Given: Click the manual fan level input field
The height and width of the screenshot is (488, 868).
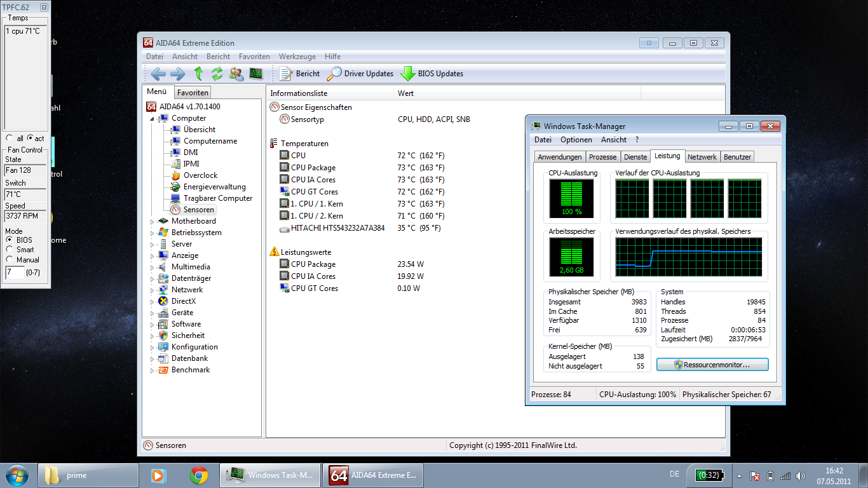Looking at the screenshot, I should coord(15,272).
